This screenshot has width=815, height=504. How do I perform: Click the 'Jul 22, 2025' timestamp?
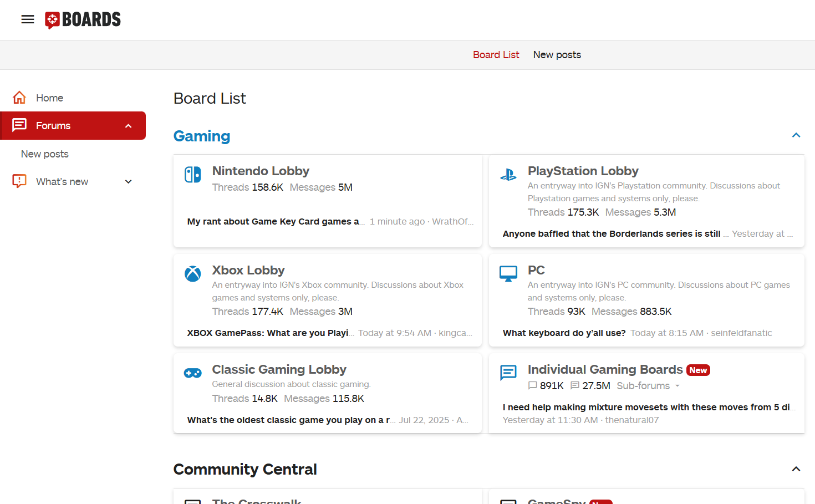click(424, 420)
